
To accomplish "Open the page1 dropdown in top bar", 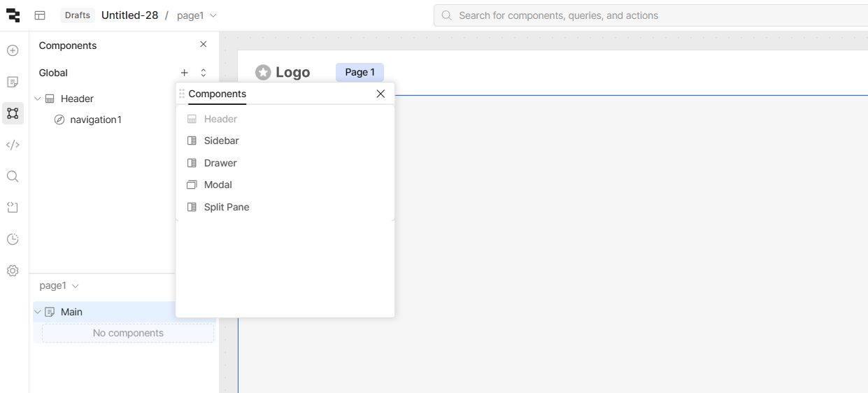I will click(x=197, y=15).
